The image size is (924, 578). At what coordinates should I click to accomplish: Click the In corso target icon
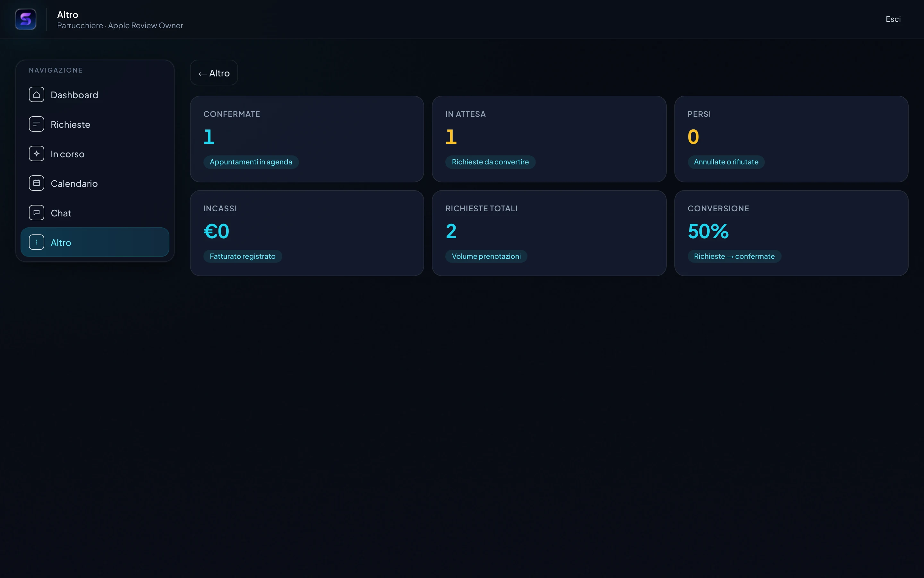tap(37, 154)
